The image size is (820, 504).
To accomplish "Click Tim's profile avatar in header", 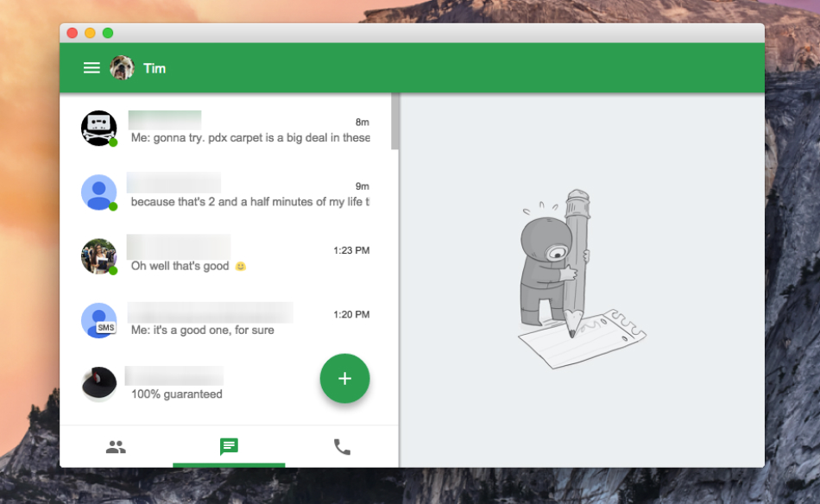I will (122, 68).
